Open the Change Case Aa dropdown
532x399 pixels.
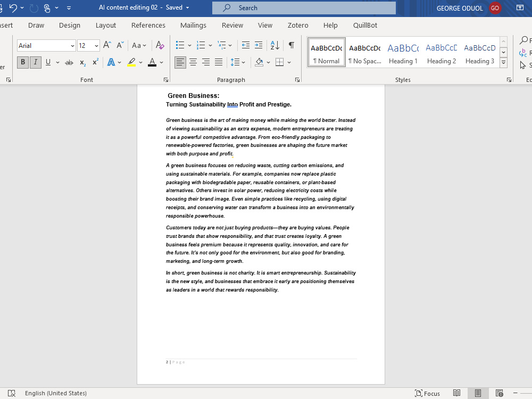139,45
